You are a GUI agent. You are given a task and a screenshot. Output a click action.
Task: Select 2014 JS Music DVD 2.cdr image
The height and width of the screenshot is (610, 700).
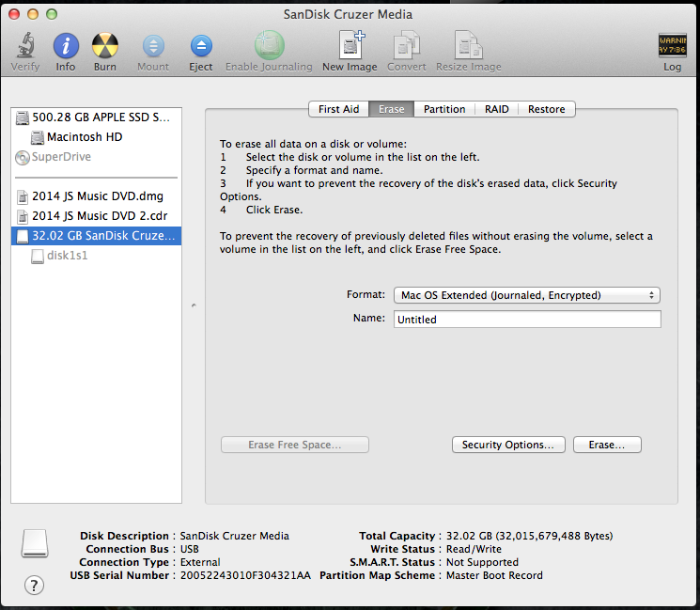(x=96, y=215)
